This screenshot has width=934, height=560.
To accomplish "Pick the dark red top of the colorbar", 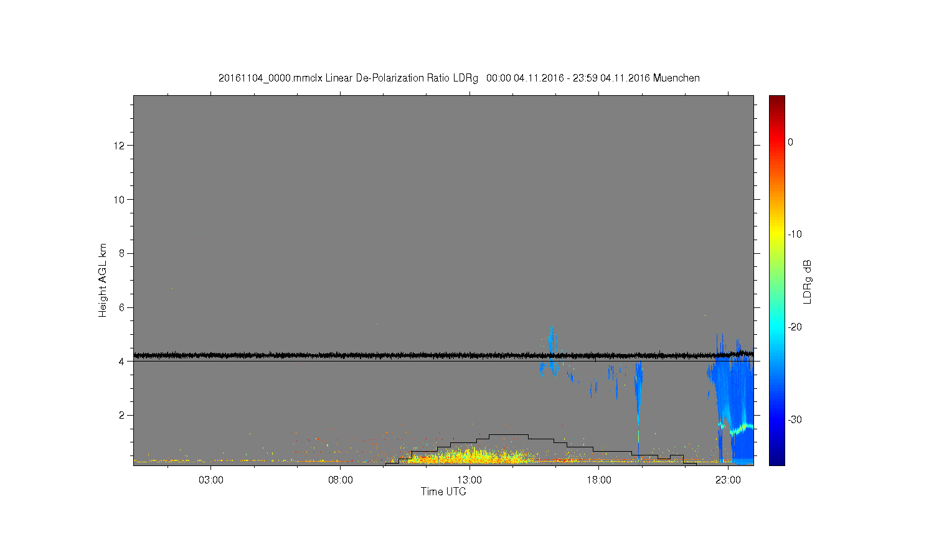I will (x=777, y=100).
